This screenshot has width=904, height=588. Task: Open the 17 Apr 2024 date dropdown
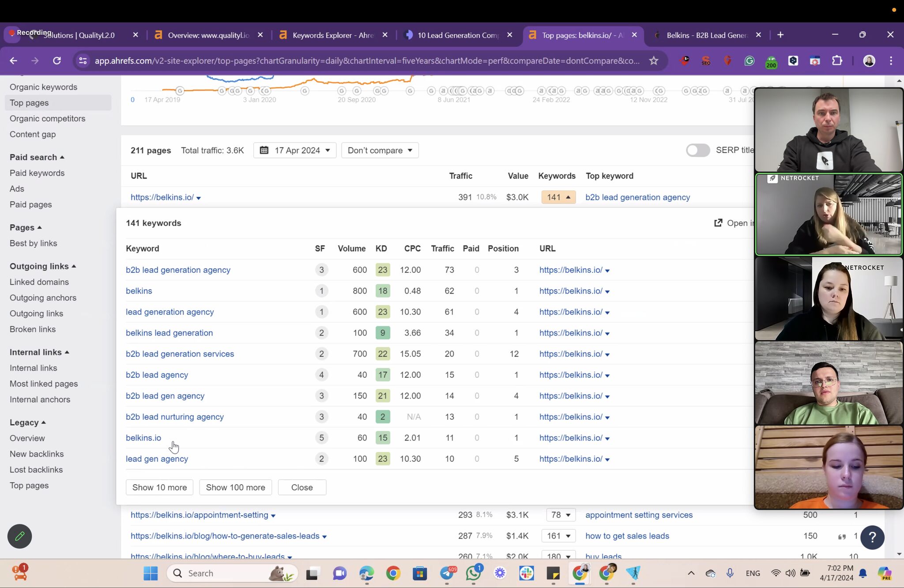click(x=294, y=150)
